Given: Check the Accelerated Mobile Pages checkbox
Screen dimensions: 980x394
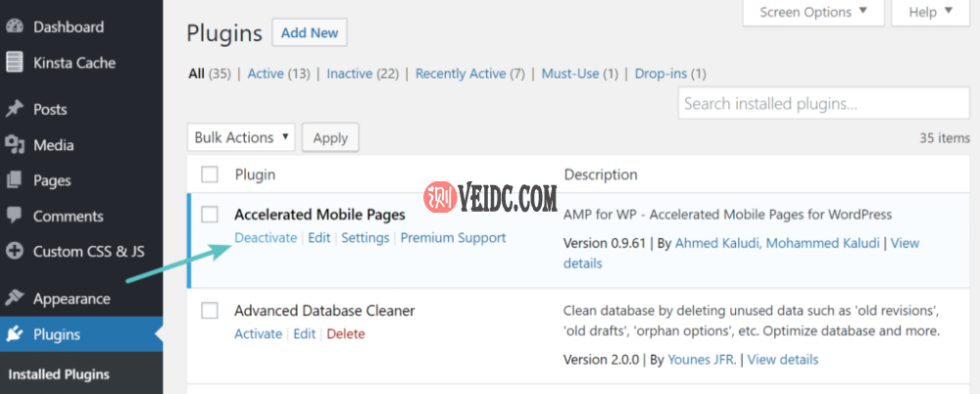Looking at the screenshot, I should tap(210, 215).
